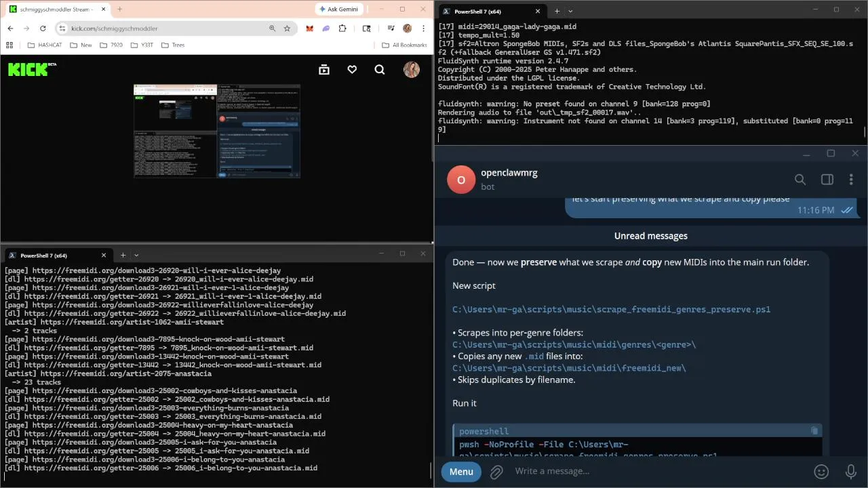Reload the kick.com page
Image resolution: width=868 pixels, height=488 pixels.
pyautogui.click(x=43, y=28)
